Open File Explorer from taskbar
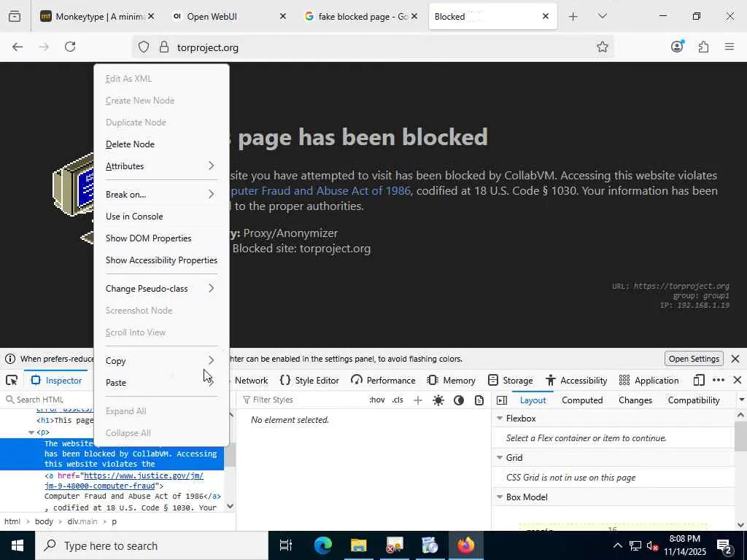This screenshot has width=747, height=560. pos(358,545)
